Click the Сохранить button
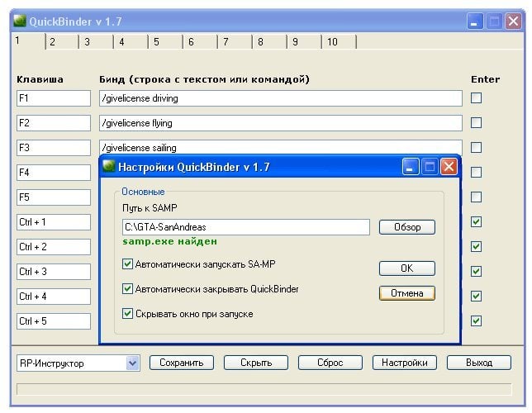 coord(182,363)
